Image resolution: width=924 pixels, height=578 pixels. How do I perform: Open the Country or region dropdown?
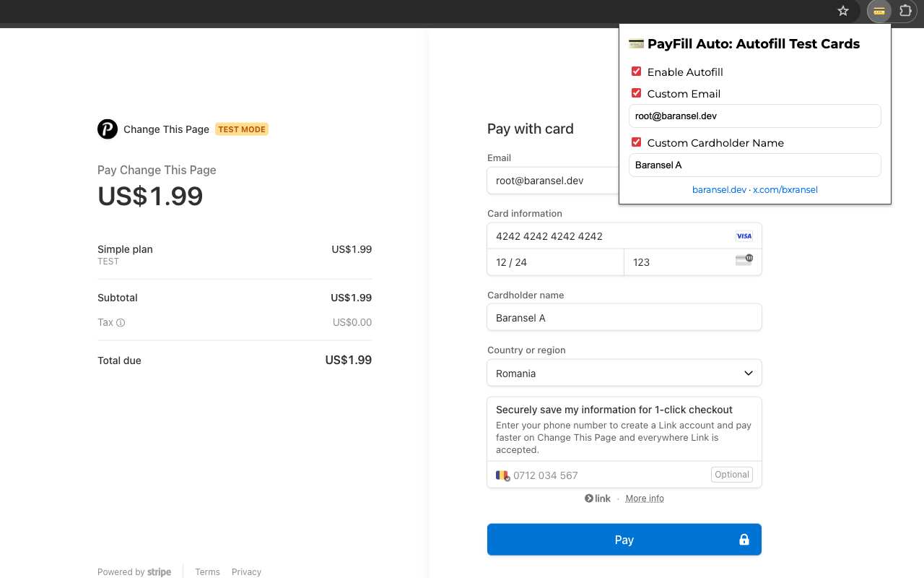click(x=624, y=374)
